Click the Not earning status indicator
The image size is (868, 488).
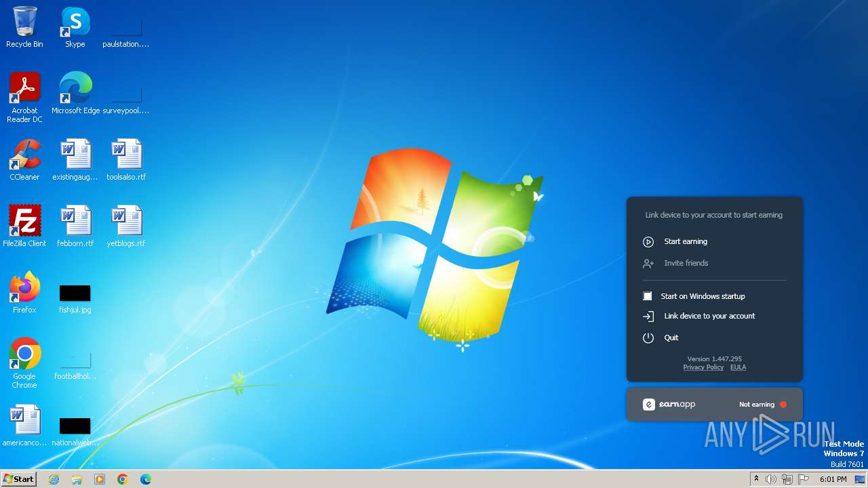click(763, 405)
